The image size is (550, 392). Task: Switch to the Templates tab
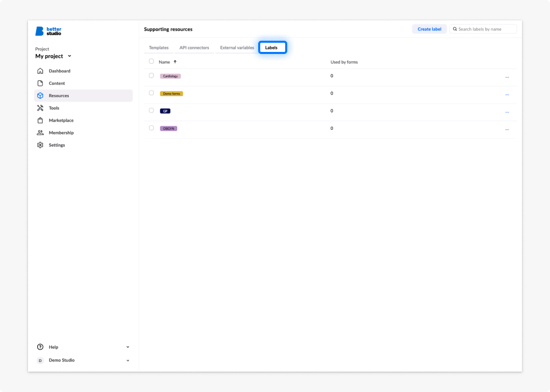pyautogui.click(x=158, y=48)
